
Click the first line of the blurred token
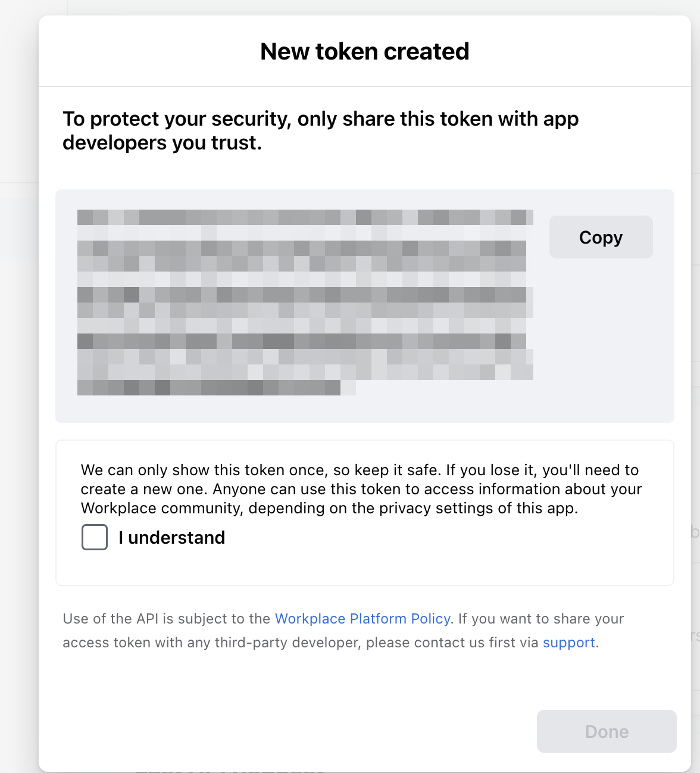305,217
